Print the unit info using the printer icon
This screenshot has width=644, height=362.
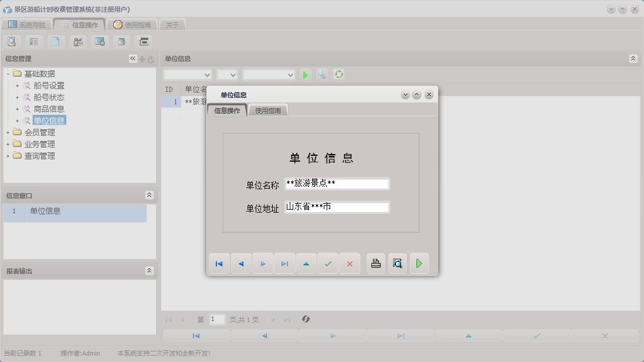375,263
